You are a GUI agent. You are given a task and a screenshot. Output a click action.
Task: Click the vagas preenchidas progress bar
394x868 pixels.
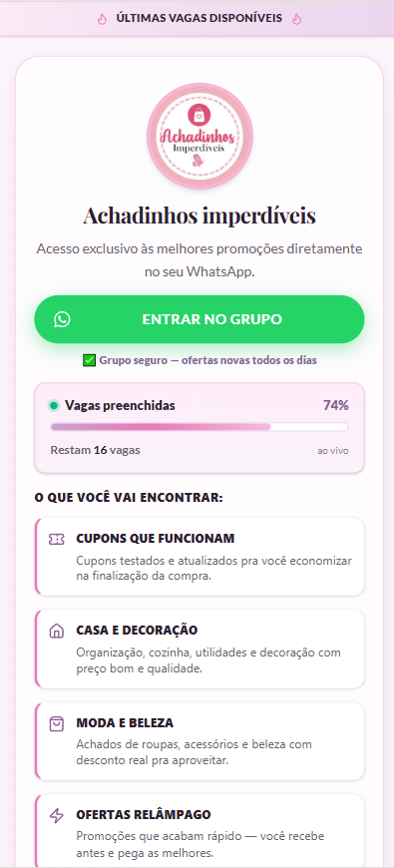pyautogui.click(x=199, y=427)
